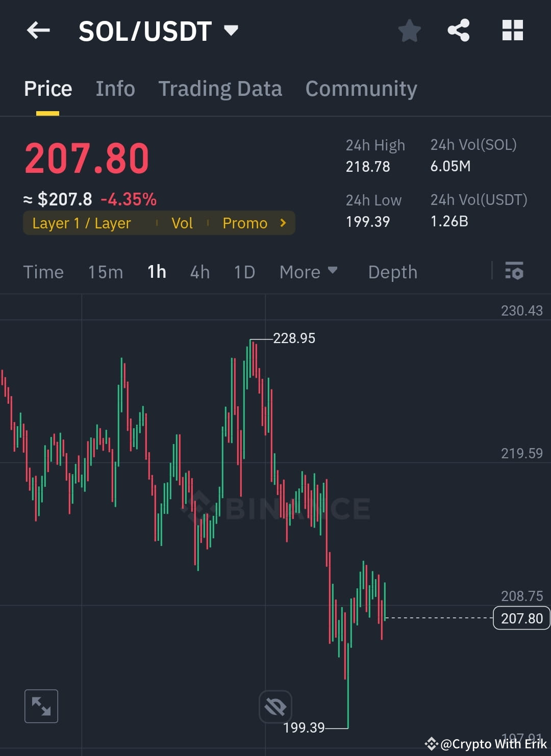Viewport: 551px width, 756px height.
Task: Star SOL/USDT as a favorite
Action: pos(409,31)
